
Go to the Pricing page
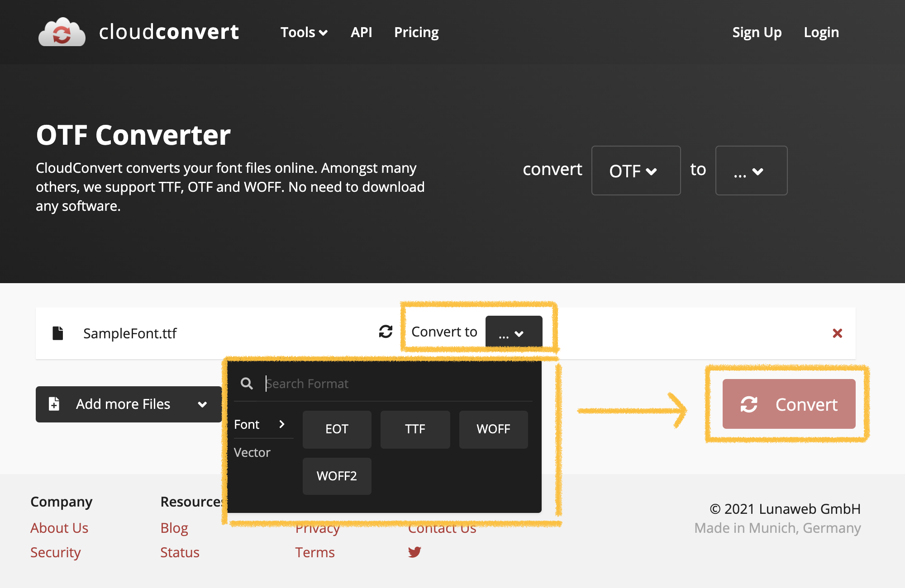416,32
